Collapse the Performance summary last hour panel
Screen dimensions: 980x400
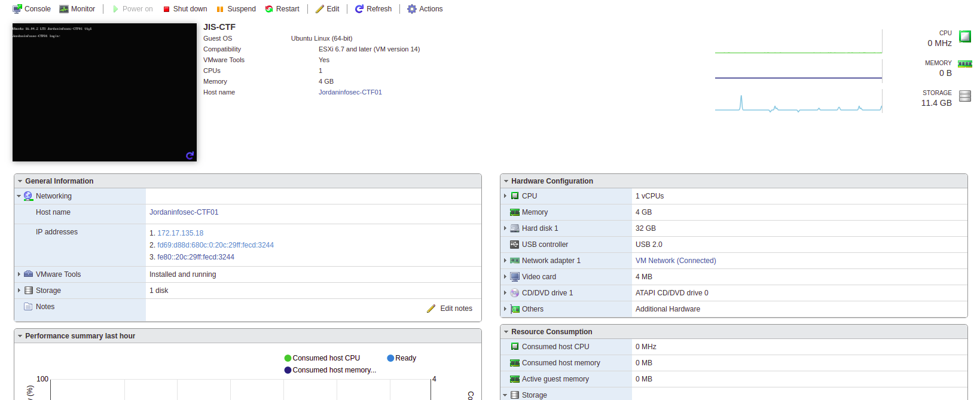(20, 336)
